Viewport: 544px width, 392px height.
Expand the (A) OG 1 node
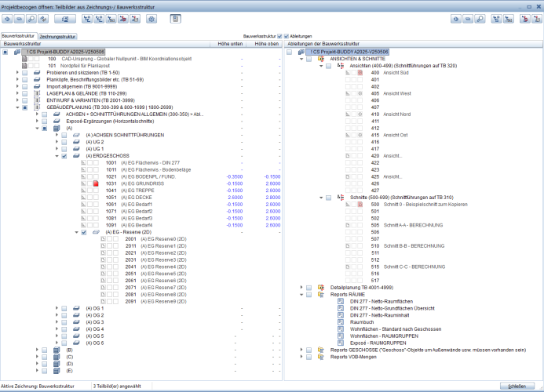tap(56, 308)
